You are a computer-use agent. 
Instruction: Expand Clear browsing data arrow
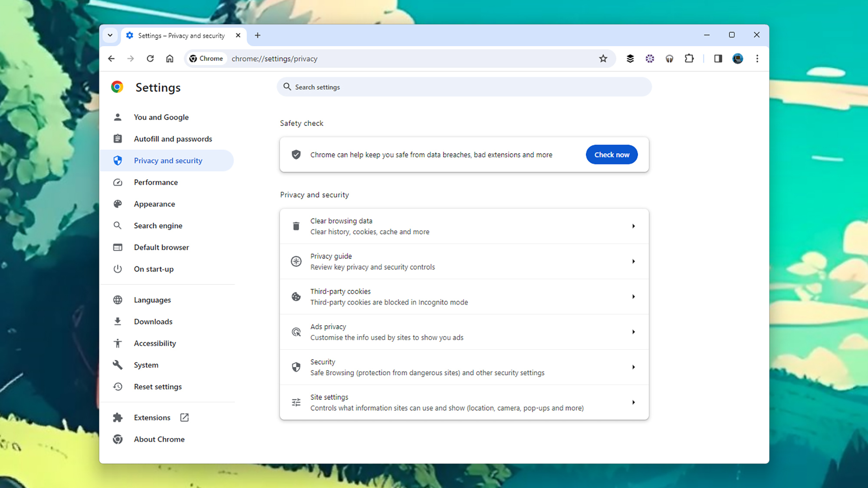(x=634, y=226)
